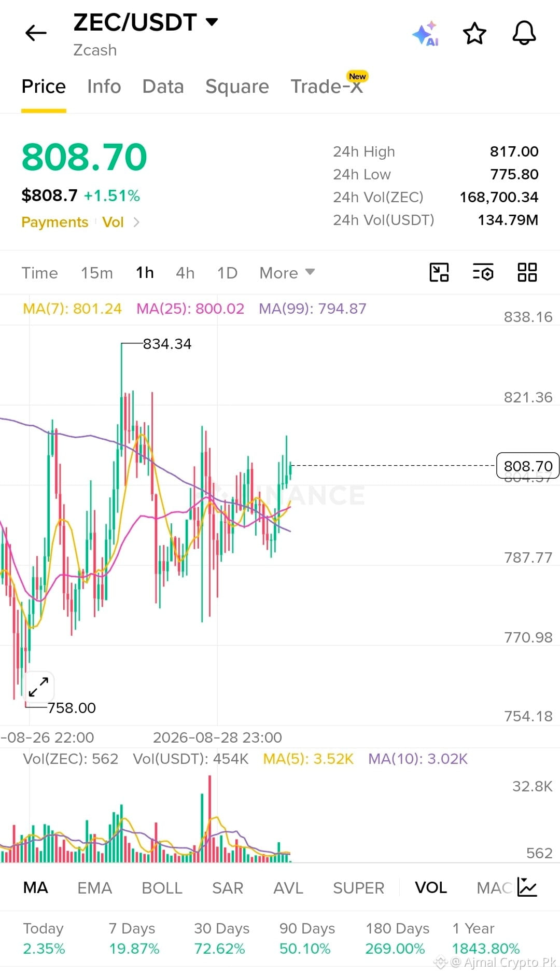Tap the +1.51% change percentage
Screen dimensions: 560x975
coord(112,196)
